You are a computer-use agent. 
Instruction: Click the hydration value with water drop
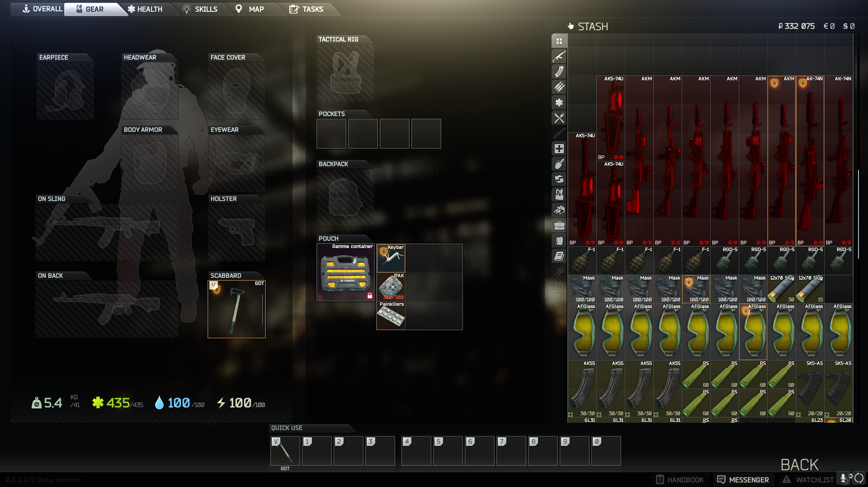click(x=179, y=403)
